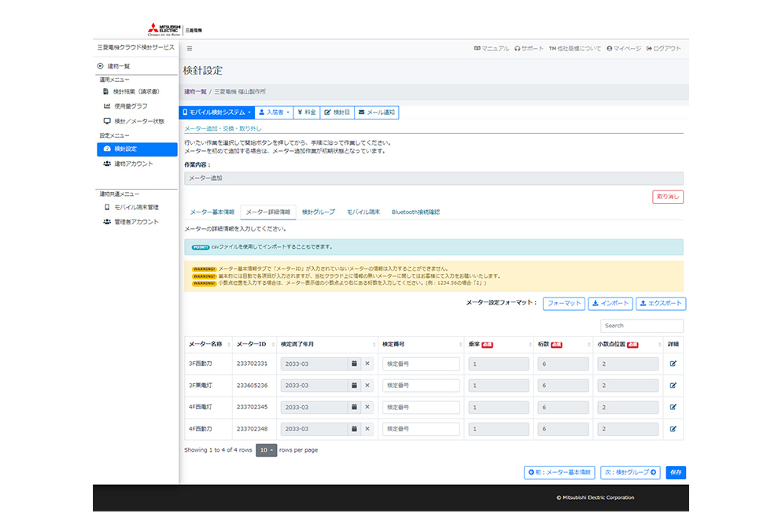Click the ログアウト link
Image resolution: width=782 pixels, height=532 pixels.
[x=663, y=49]
